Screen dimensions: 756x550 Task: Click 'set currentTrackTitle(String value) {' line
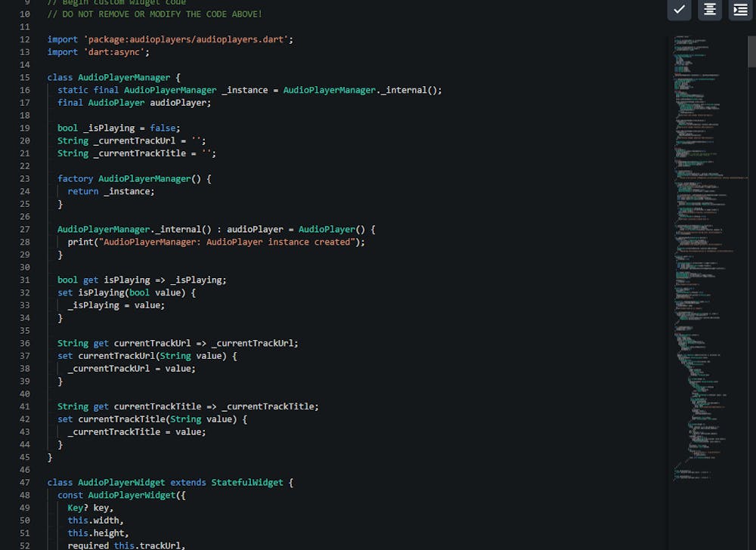tap(153, 419)
